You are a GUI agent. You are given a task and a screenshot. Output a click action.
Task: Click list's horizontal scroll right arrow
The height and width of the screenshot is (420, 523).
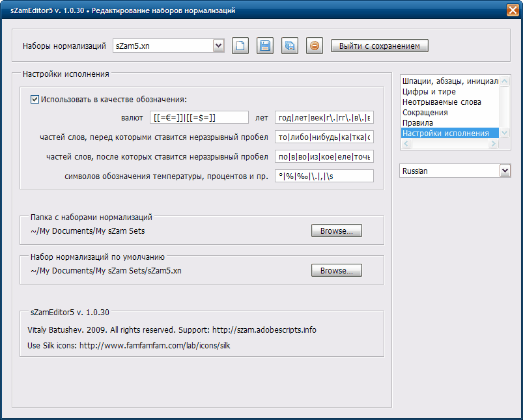493,143
